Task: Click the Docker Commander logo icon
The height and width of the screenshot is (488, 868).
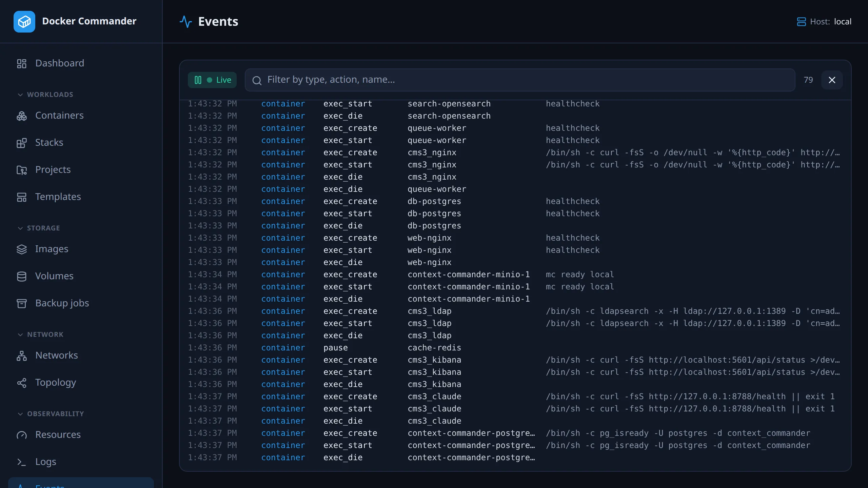Action: tap(24, 21)
